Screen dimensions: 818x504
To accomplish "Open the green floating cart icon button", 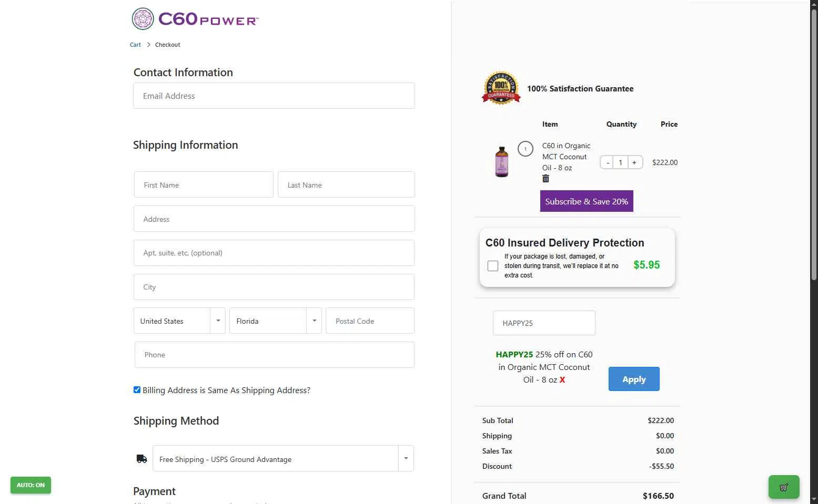I will (784, 487).
